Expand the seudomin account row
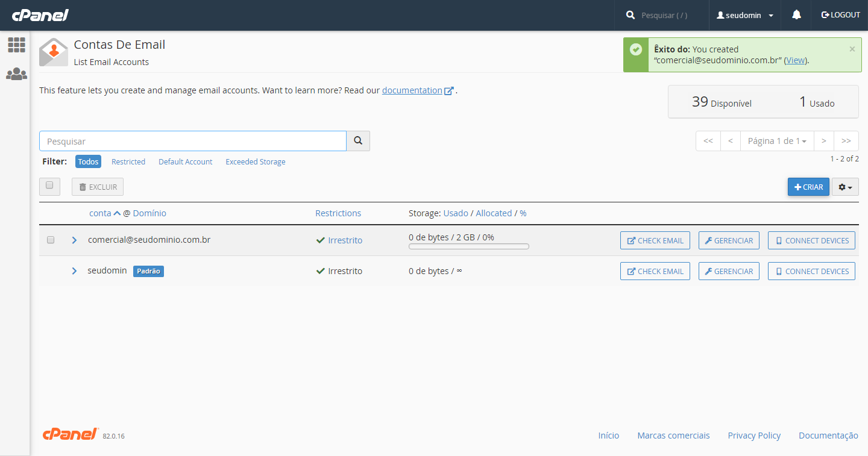 click(x=74, y=271)
